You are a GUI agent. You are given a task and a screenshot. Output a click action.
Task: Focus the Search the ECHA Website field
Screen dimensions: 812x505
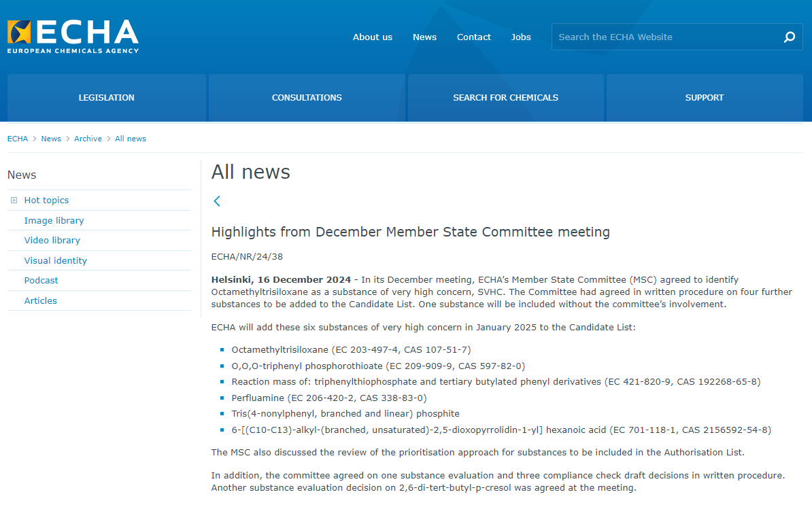(663, 37)
